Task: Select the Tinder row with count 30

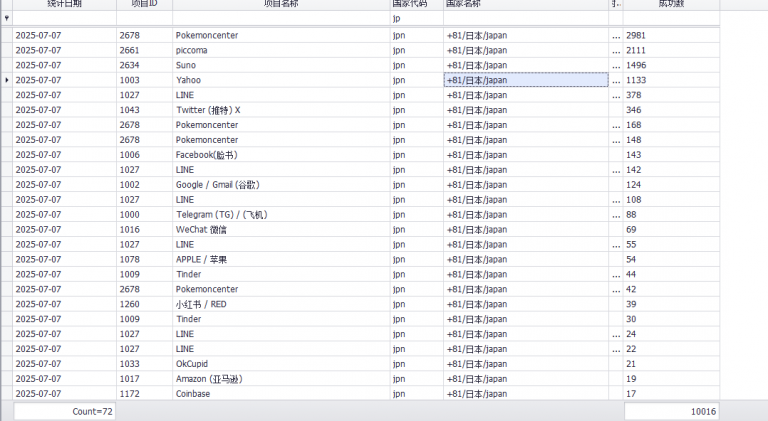Action: pos(360,319)
